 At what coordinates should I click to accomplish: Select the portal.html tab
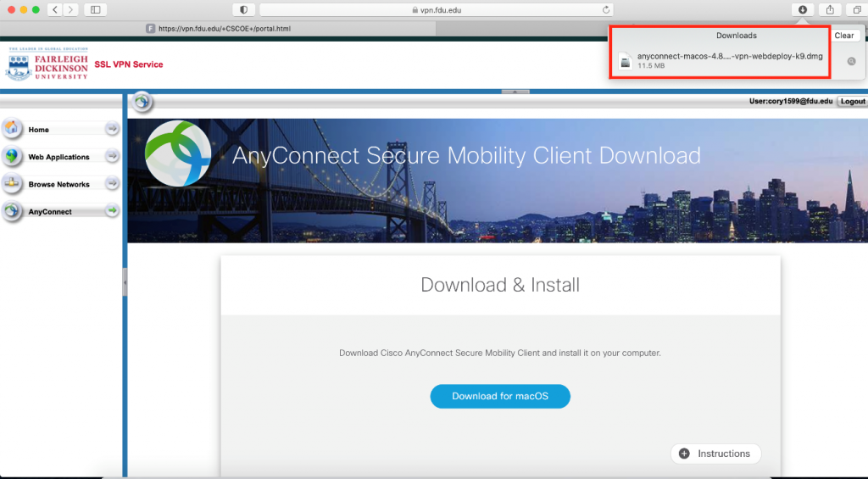218,28
